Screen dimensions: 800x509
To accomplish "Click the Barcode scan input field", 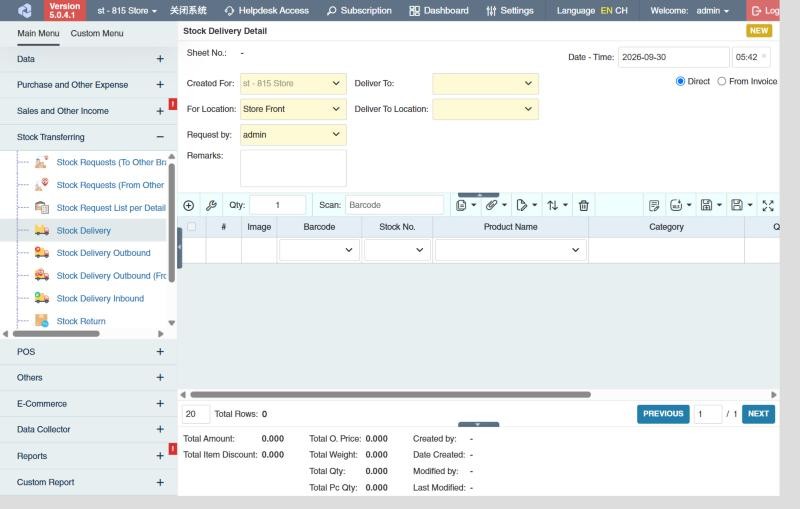I will click(x=394, y=205).
